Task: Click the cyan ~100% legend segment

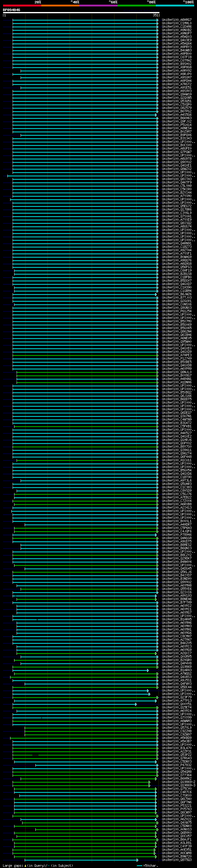Action: tap(175, 6)
